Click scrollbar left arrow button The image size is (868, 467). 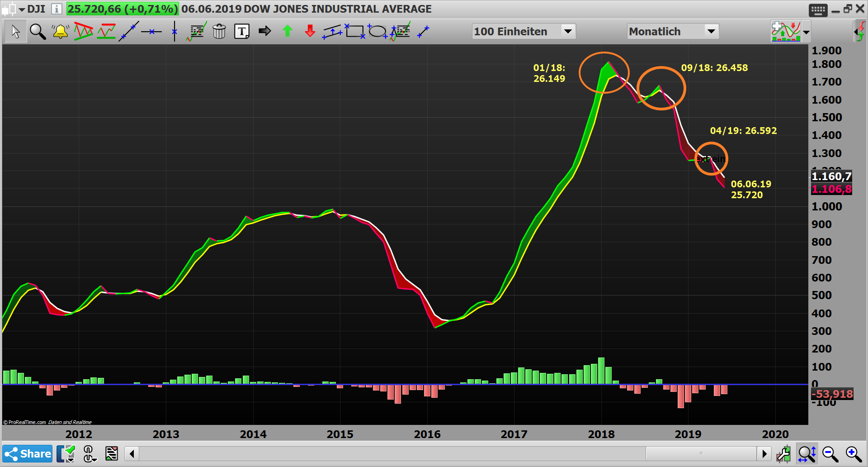click(132, 453)
